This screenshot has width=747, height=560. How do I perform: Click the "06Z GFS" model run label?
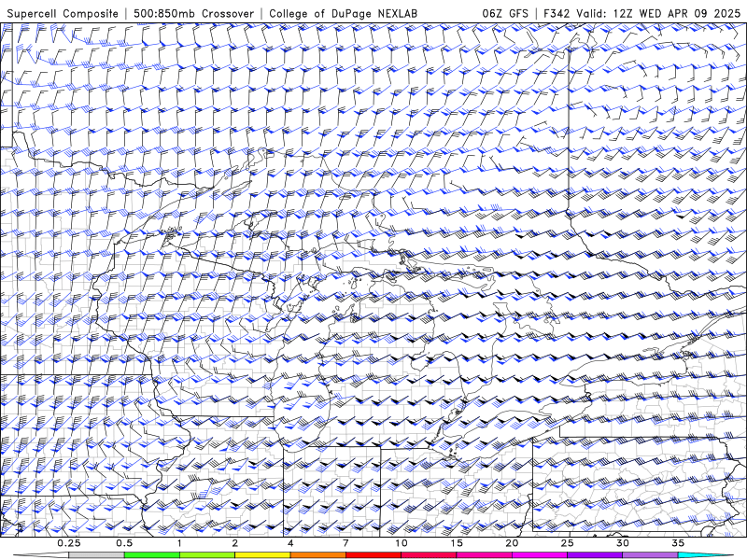tap(505, 13)
